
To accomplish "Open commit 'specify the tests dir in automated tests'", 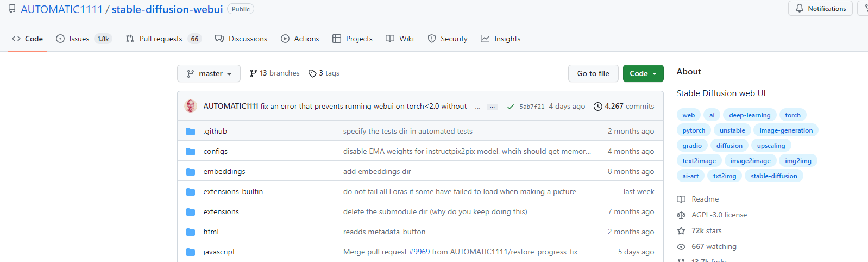I will click(x=408, y=131).
